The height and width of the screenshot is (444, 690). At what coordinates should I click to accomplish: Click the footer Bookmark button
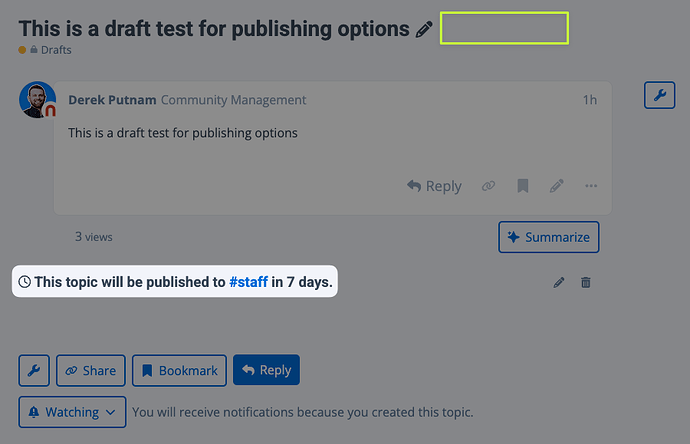tap(179, 371)
